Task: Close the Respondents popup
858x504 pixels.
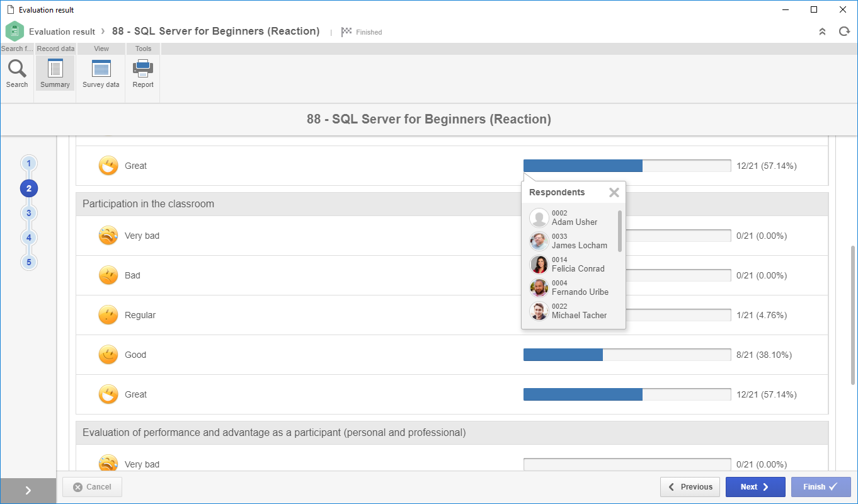Action: (614, 193)
